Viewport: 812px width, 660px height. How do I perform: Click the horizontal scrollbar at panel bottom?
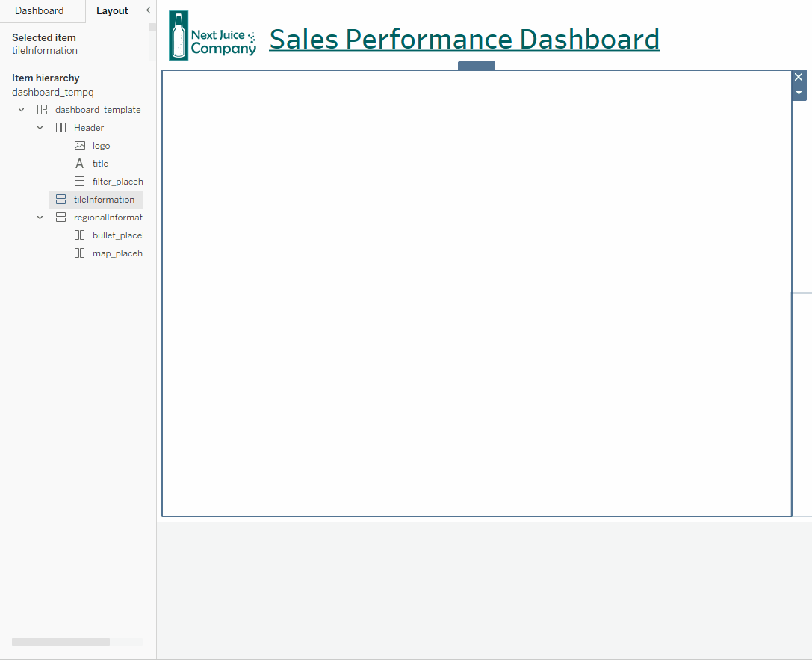pos(61,641)
